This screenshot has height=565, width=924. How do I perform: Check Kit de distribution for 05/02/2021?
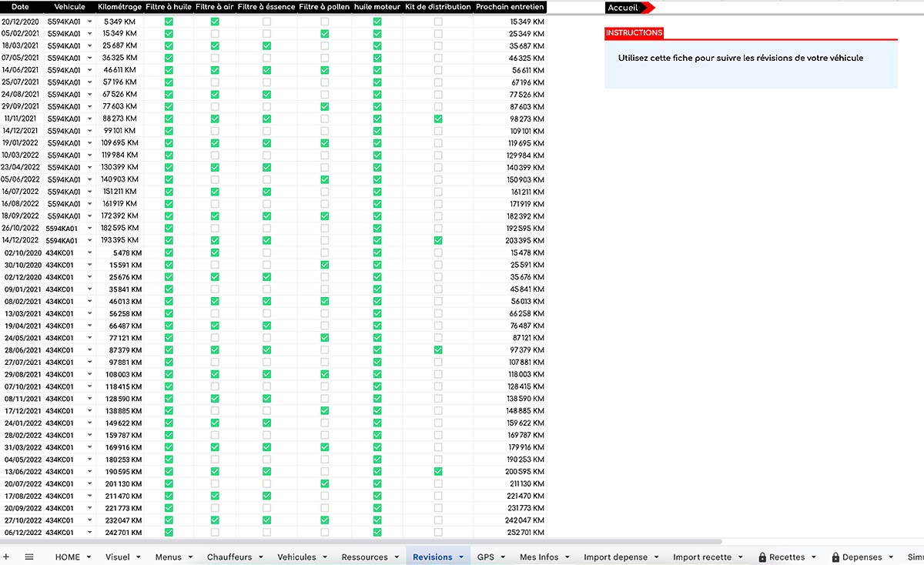438,34
